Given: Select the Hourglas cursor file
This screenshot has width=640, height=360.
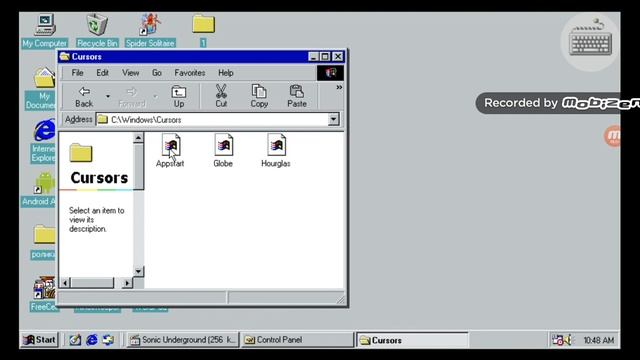Looking at the screenshot, I should (276, 150).
